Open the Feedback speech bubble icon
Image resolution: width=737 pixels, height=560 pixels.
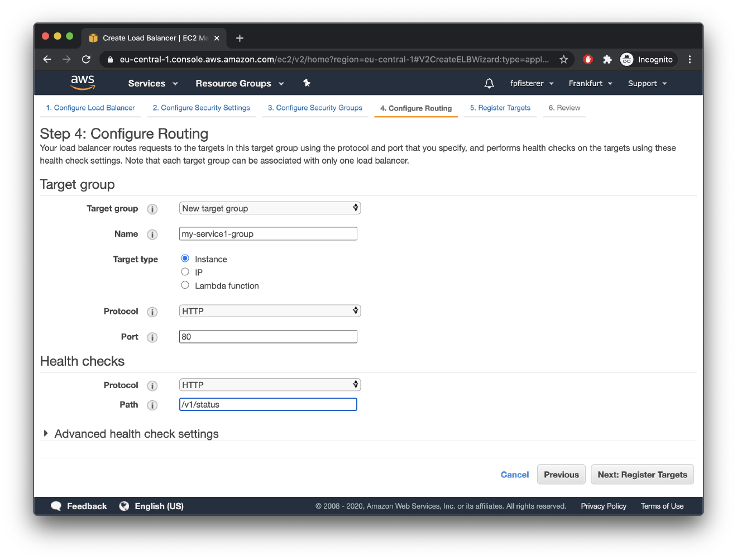[56, 506]
